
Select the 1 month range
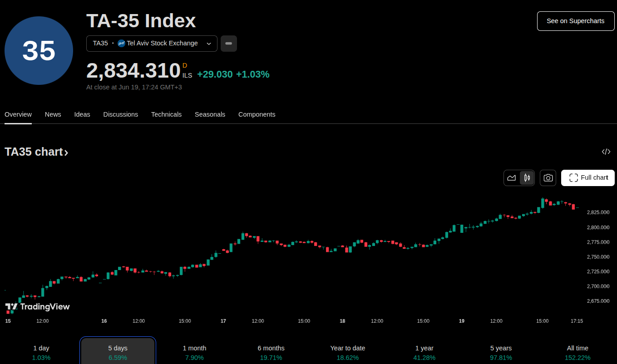tap(194, 352)
